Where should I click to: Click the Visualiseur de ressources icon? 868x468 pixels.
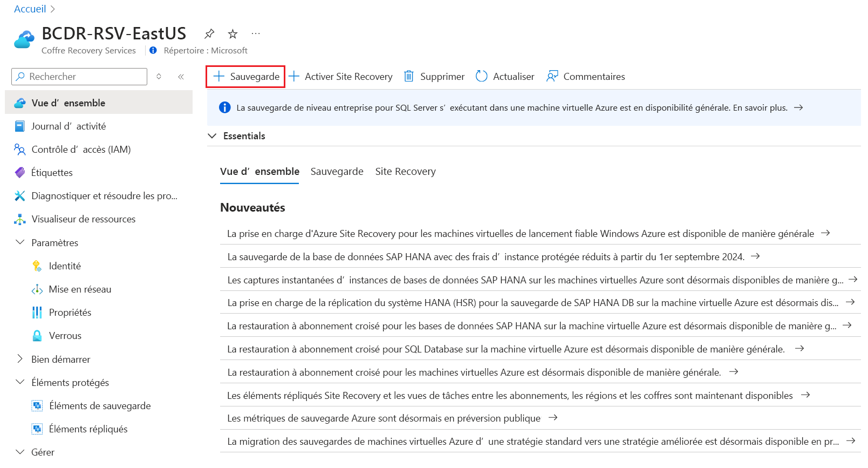(x=20, y=219)
